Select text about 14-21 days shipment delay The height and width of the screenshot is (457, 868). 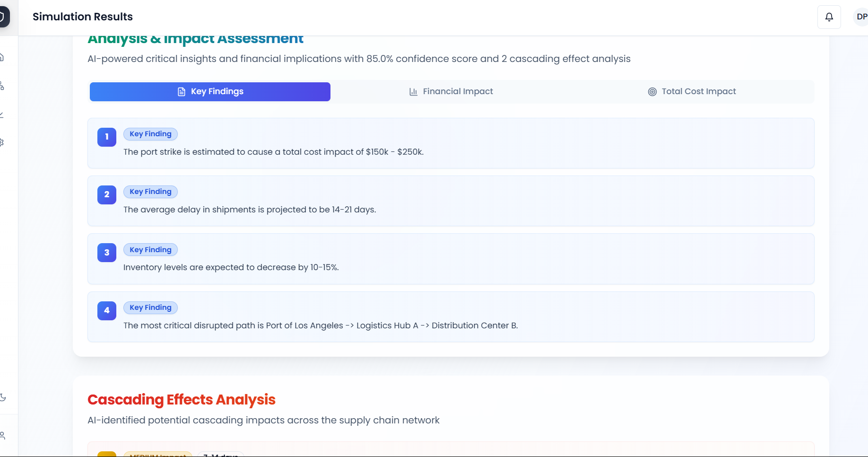point(250,210)
